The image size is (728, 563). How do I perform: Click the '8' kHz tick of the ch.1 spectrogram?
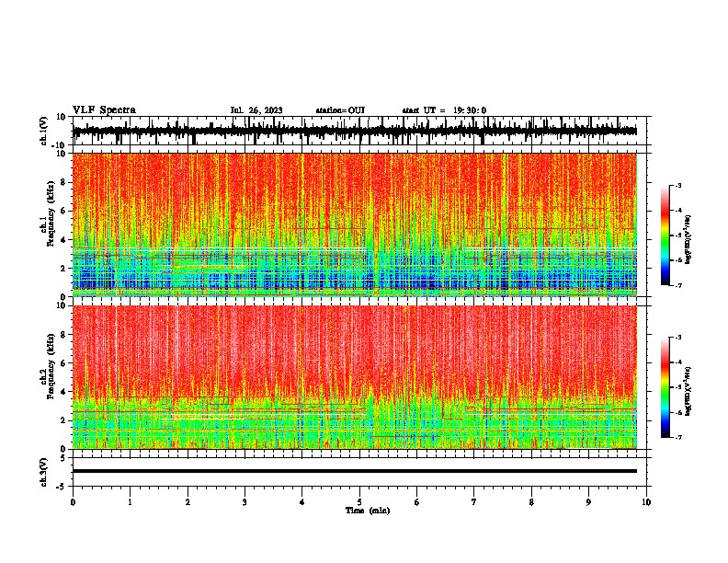(63, 182)
